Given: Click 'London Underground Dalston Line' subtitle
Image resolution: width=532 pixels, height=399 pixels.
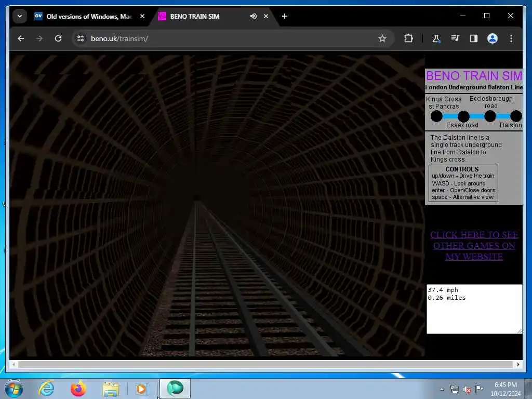Looking at the screenshot, I should (x=474, y=87).
